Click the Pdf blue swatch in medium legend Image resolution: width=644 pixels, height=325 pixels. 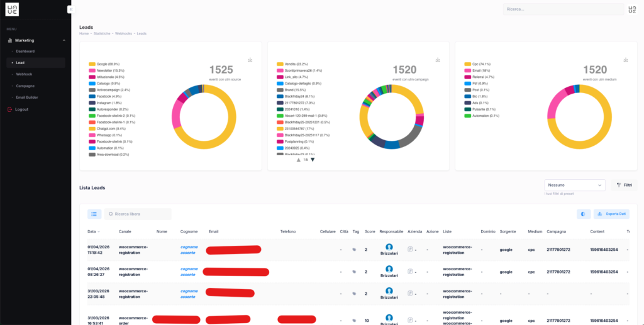click(x=468, y=84)
